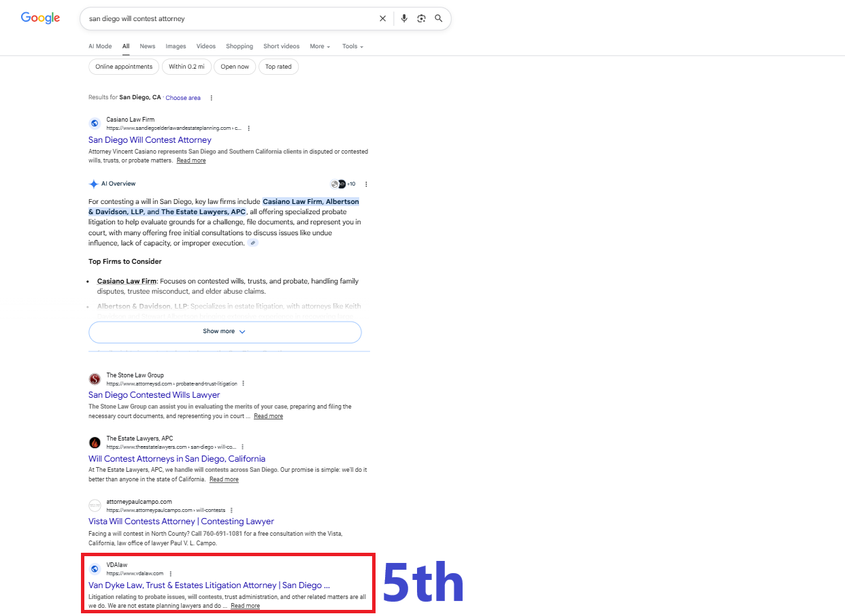Switch to Short videos tab
This screenshot has width=845, height=616.
(x=282, y=46)
